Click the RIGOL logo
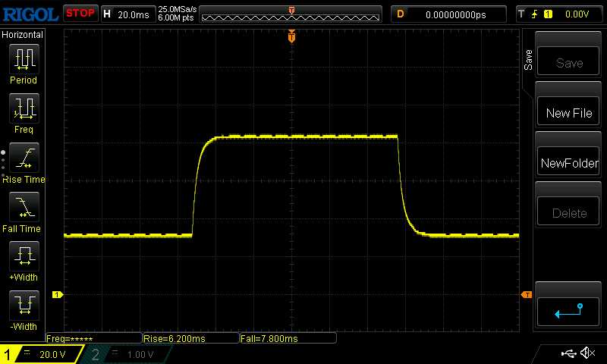The height and width of the screenshot is (364, 607). tap(30, 14)
